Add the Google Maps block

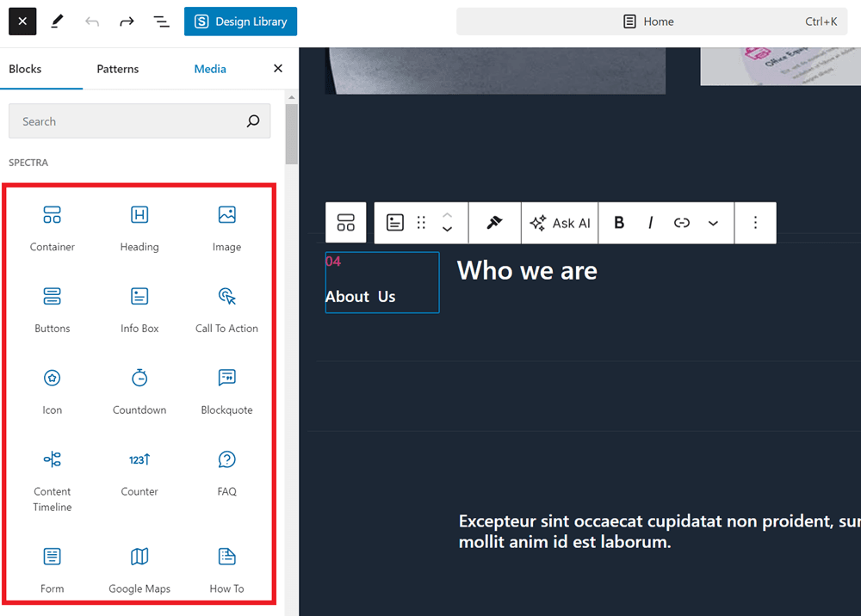pyautogui.click(x=139, y=569)
